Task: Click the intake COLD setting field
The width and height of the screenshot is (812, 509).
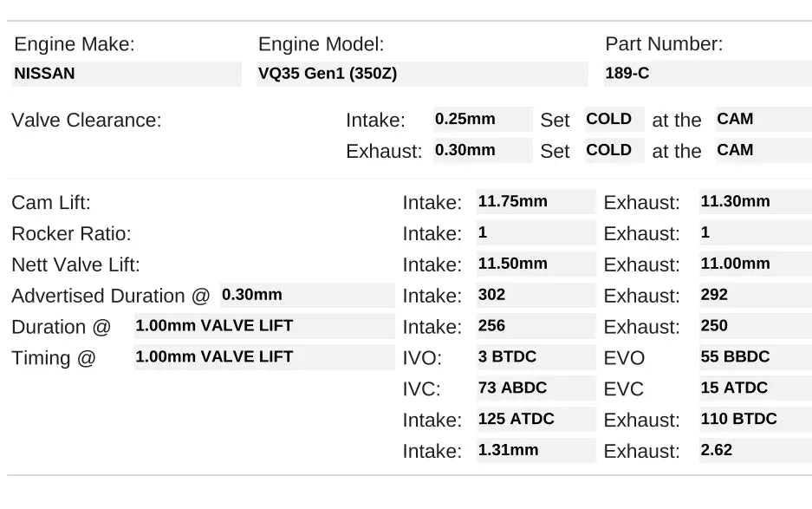Action: click(614, 120)
